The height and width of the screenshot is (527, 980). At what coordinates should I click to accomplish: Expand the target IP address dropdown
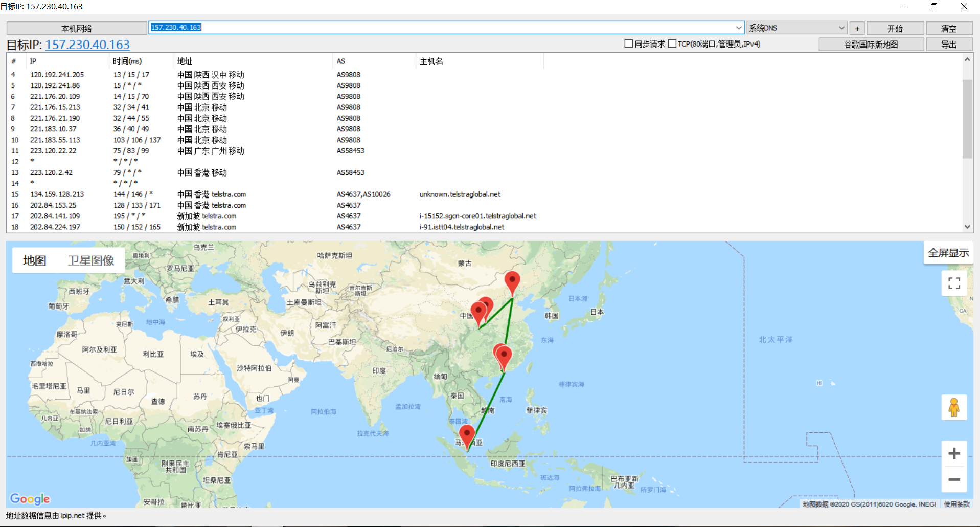tap(739, 28)
